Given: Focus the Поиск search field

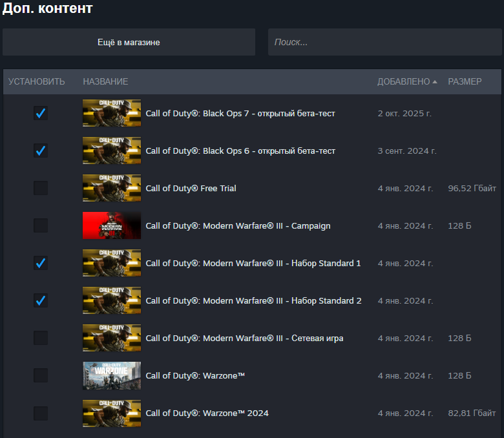Looking at the screenshot, I should [x=384, y=42].
